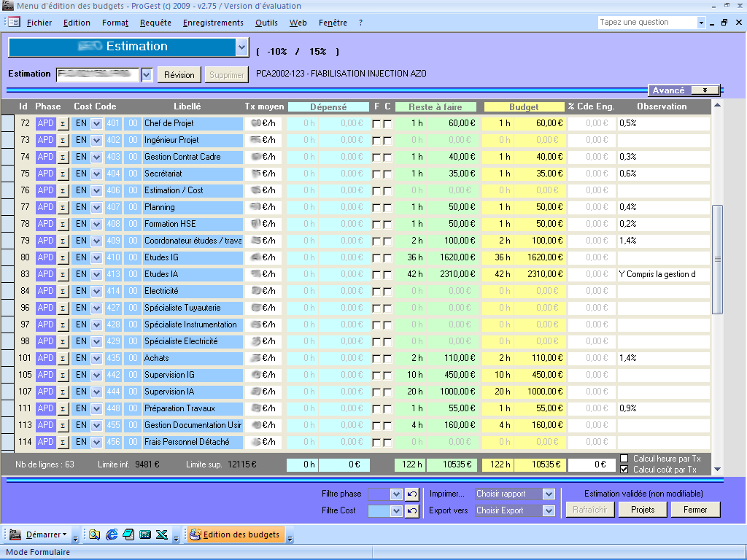This screenshot has width=747, height=560.
Task: Tick the F checkbox on Achats row
Action: 376,359
